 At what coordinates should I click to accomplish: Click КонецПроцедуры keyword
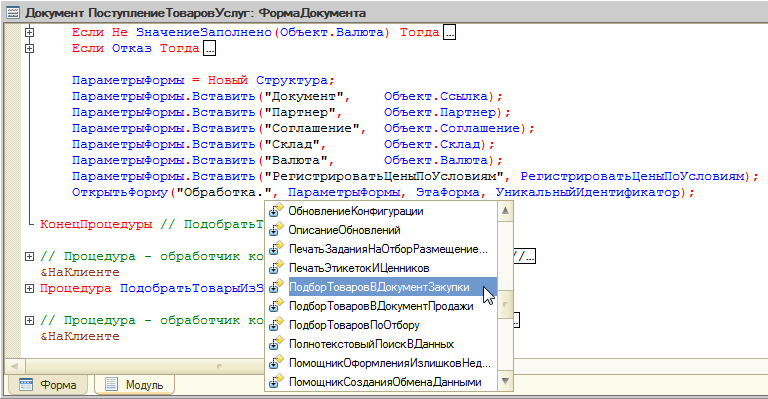[96, 225]
